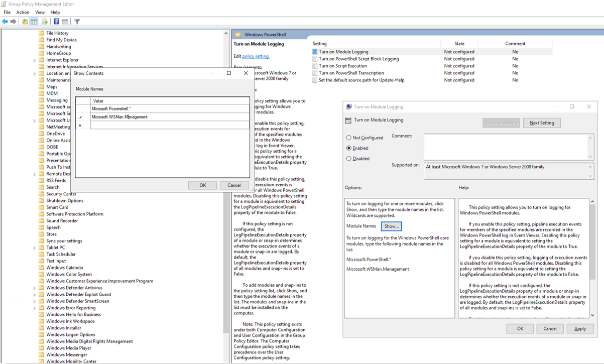The image size is (604, 364).
Task: Click the folder icon beside Windows PowerShell header
Action: pyautogui.click(x=238, y=35)
